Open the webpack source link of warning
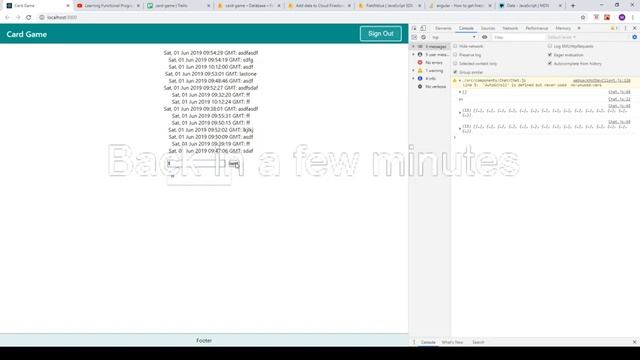640x360 pixels. [x=601, y=81]
